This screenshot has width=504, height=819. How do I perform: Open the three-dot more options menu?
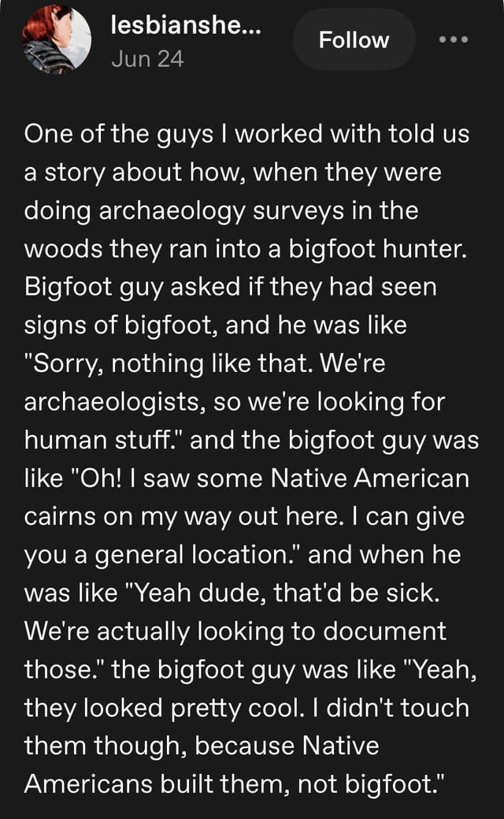tap(454, 39)
